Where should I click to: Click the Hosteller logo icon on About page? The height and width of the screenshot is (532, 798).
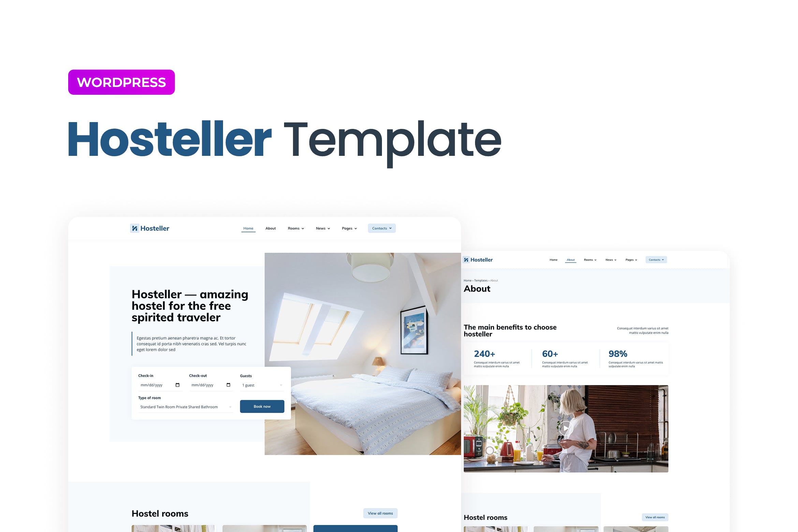(466, 260)
